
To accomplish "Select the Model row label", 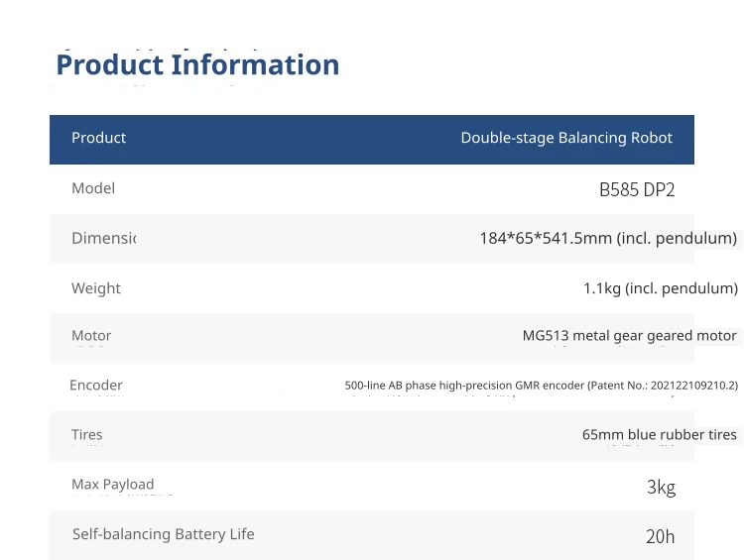I will click(x=93, y=188).
